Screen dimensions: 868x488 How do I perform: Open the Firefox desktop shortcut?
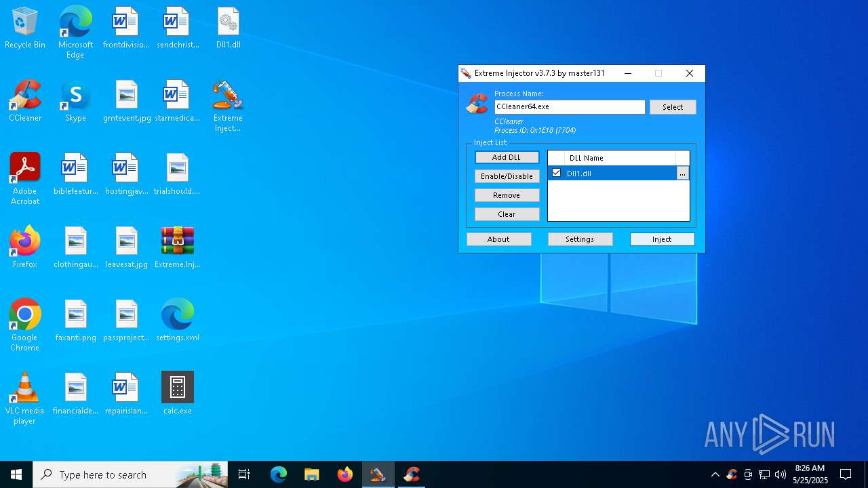[25, 248]
